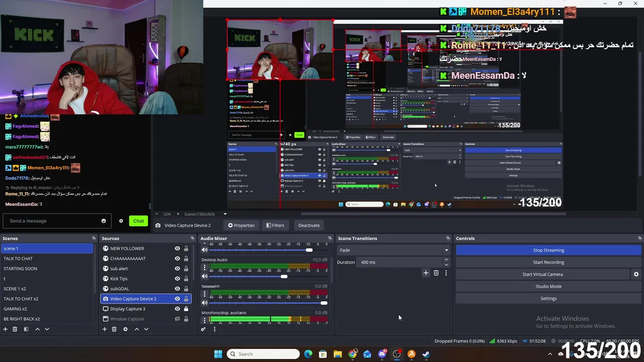Hide the Kick Tips source

click(x=177, y=279)
